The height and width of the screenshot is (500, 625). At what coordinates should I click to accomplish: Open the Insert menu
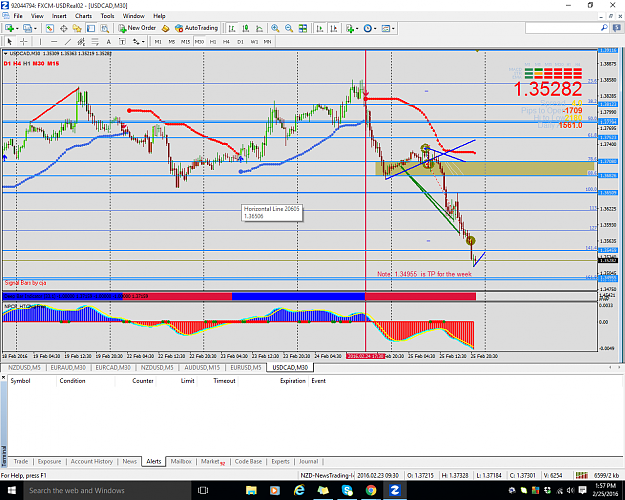pos(59,16)
